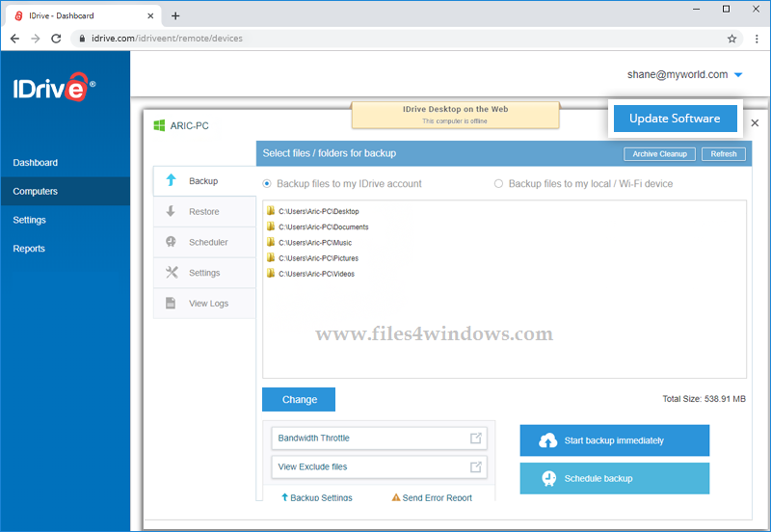Open Reports in the sidebar

click(x=29, y=249)
